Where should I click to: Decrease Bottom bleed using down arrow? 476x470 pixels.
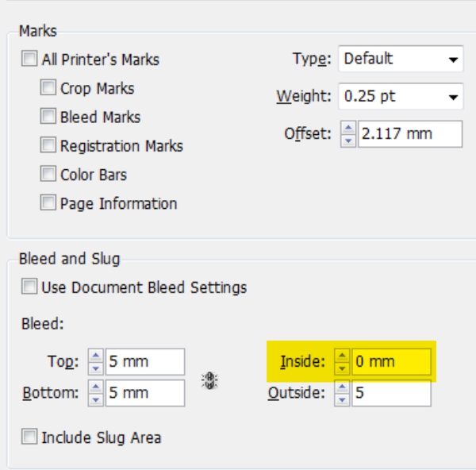pyautogui.click(x=95, y=398)
